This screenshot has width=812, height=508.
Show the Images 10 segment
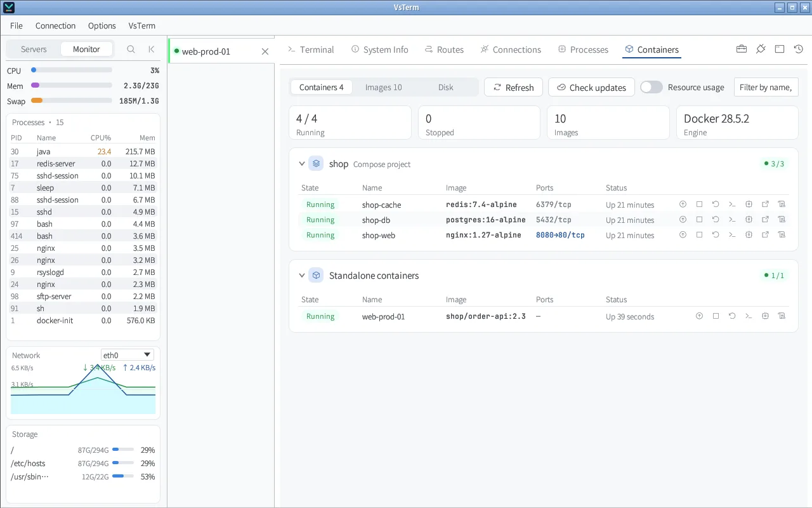[x=384, y=87]
